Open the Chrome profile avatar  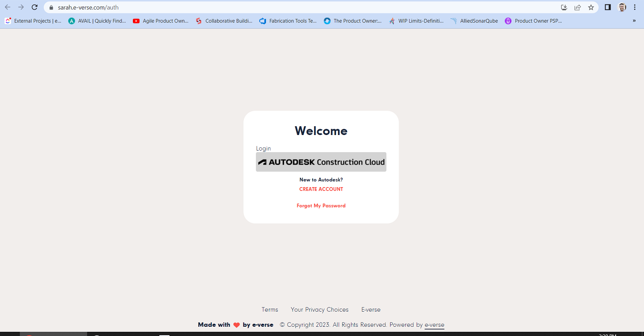(622, 7)
